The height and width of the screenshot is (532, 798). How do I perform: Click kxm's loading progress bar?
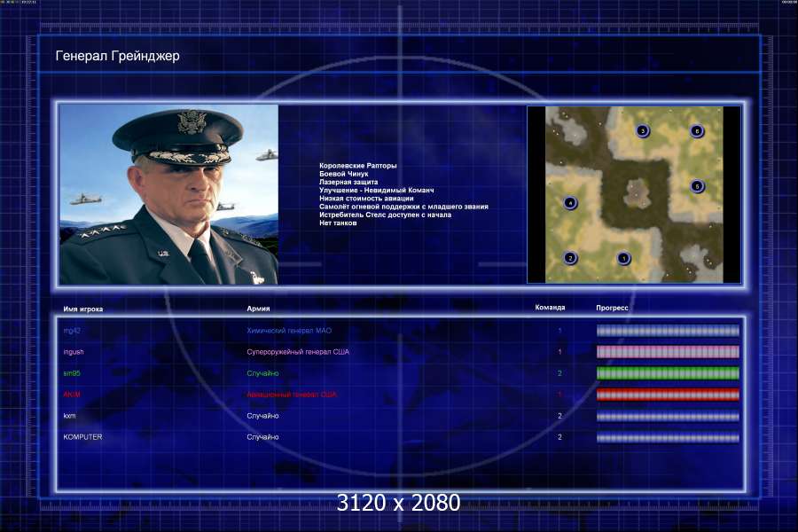[x=668, y=416]
